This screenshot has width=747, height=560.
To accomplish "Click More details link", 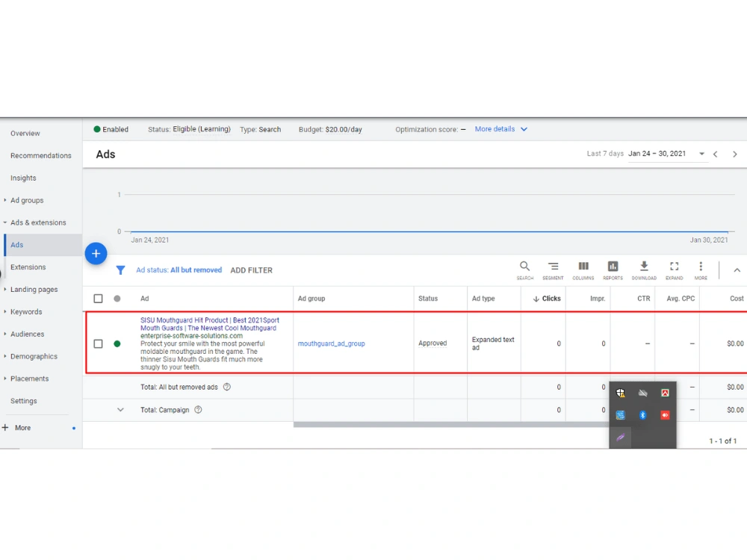I will [x=495, y=129].
